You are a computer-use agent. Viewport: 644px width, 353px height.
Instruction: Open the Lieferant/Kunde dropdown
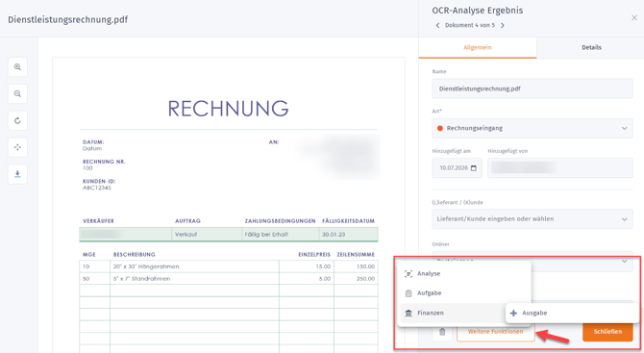coord(533,219)
